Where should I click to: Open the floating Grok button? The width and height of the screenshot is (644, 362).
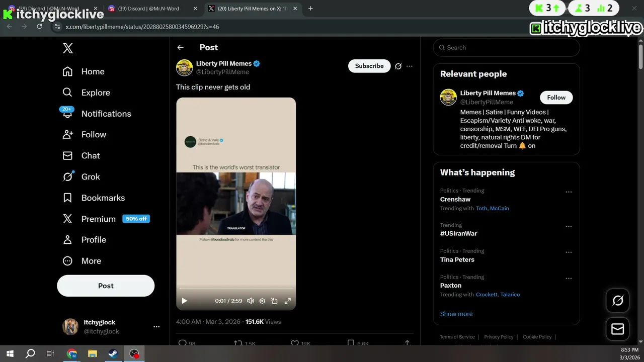tap(617, 301)
